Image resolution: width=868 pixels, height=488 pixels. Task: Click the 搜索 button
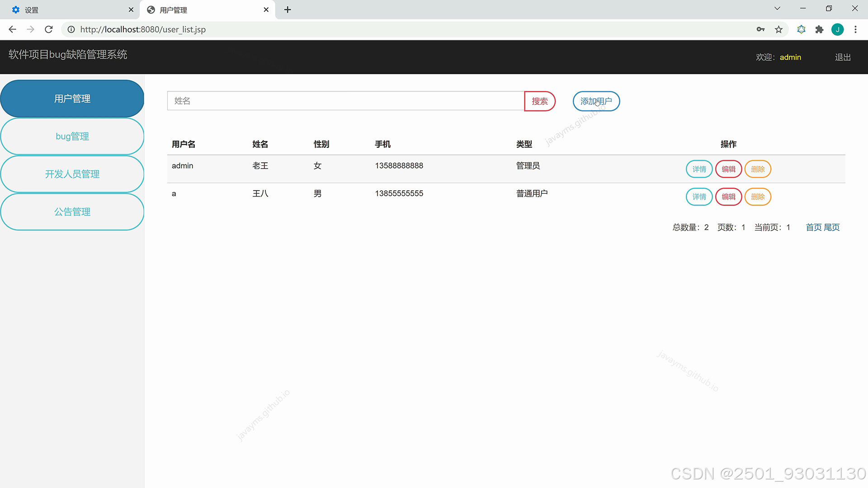(x=540, y=101)
